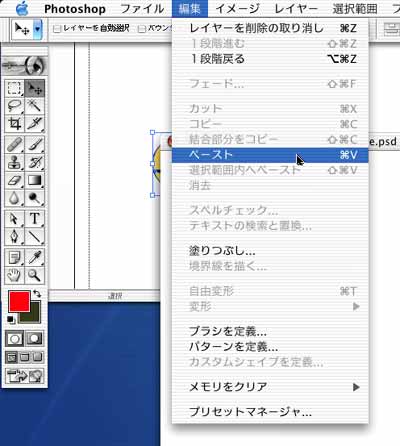Select the Eraser tool
This screenshot has height=446, width=400.
coord(14,180)
